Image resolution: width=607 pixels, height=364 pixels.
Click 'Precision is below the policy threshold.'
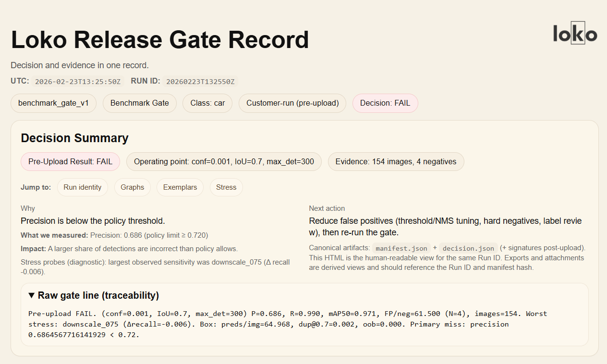(93, 221)
